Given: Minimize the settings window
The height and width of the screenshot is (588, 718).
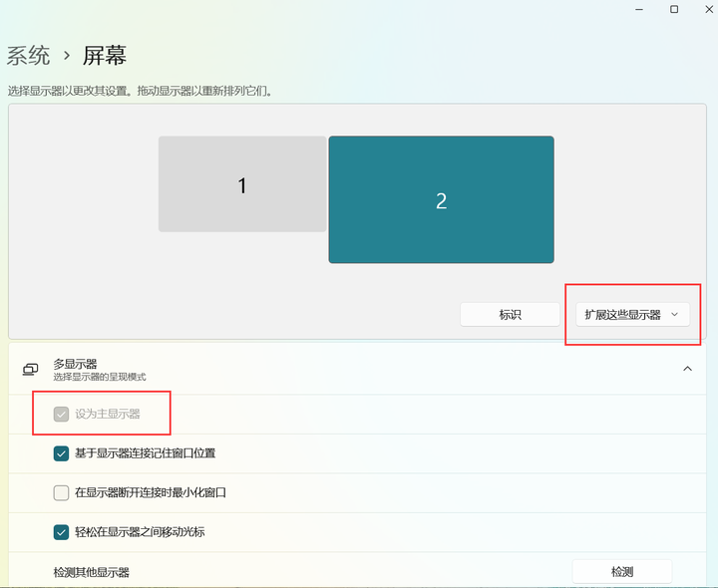Looking at the screenshot, I should [x=639, y=9].
